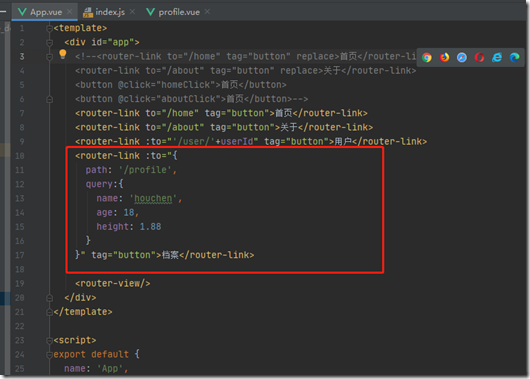Click the age value 18

(x=129, y=213)
